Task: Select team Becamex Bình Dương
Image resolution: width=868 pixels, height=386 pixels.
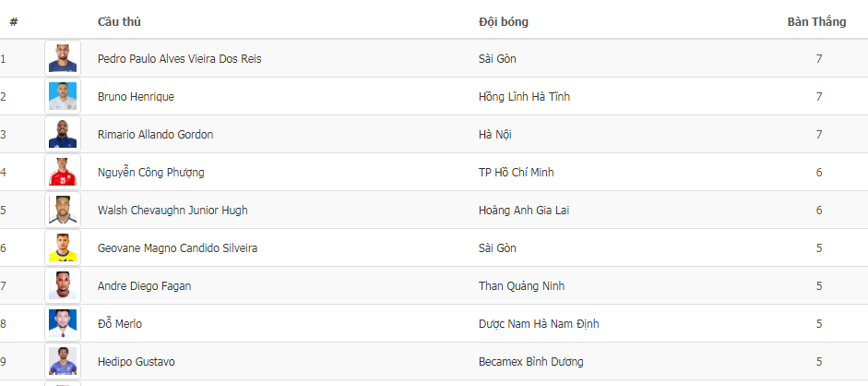Action: pos(531,362)
